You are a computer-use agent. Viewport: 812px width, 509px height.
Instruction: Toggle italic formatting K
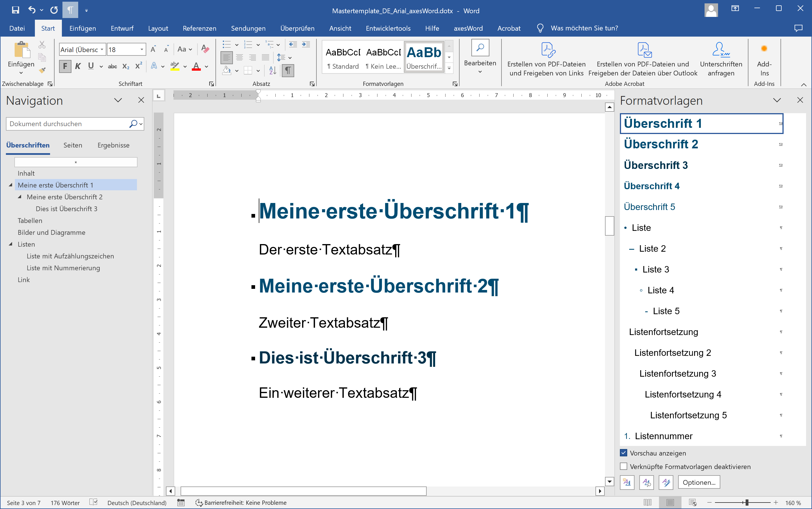(78, 66)
